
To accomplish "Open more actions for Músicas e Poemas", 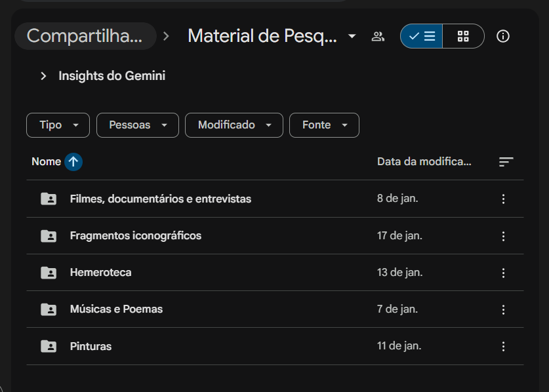I will (x=503, y=309).
